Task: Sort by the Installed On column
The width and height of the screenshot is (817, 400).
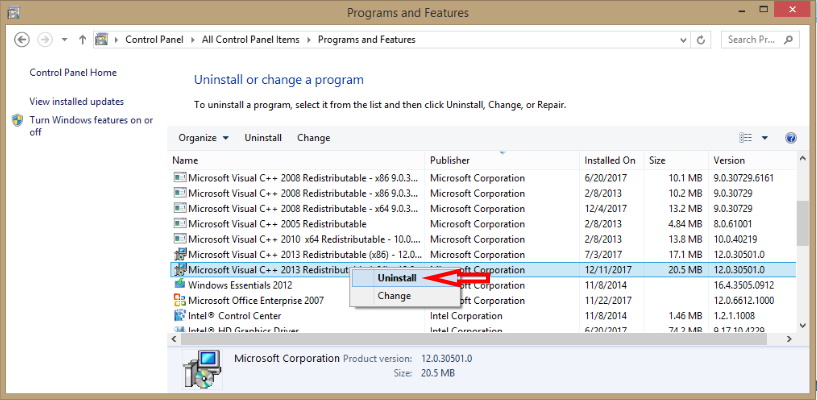Action: 612,160
